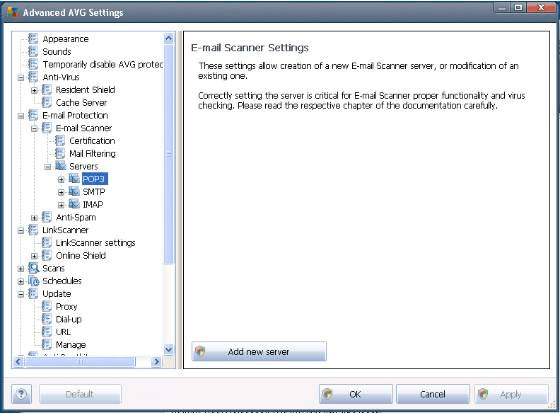Screen dimensions: 560x414
Task: Click the IMAP server icon
Action: [74, 204]
